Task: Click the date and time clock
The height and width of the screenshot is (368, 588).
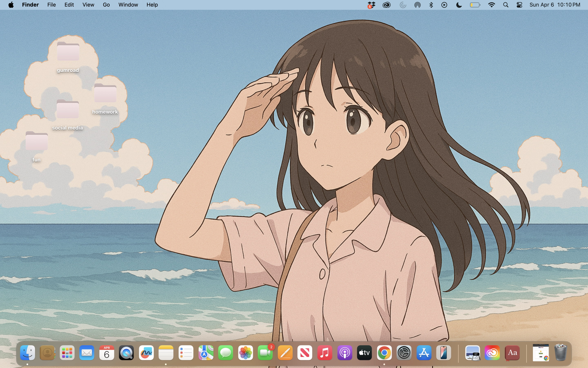Action: coord(555,5)
